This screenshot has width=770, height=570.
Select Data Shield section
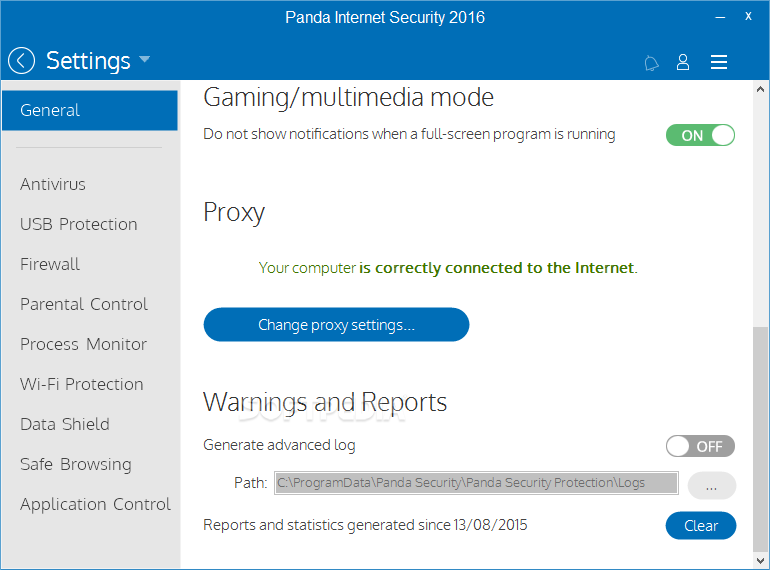(x=65, y=424)
